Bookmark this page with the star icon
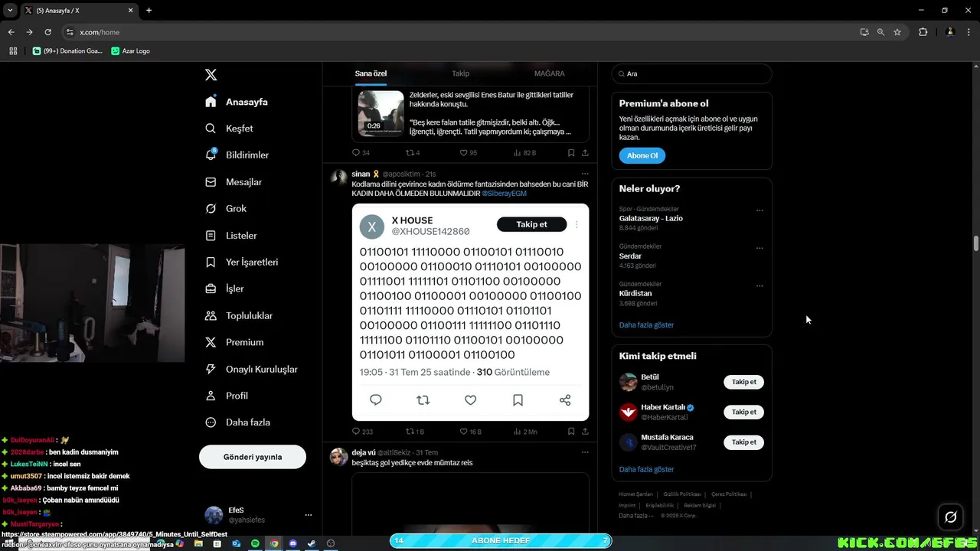The image size is (980, 551). [897, 32]
